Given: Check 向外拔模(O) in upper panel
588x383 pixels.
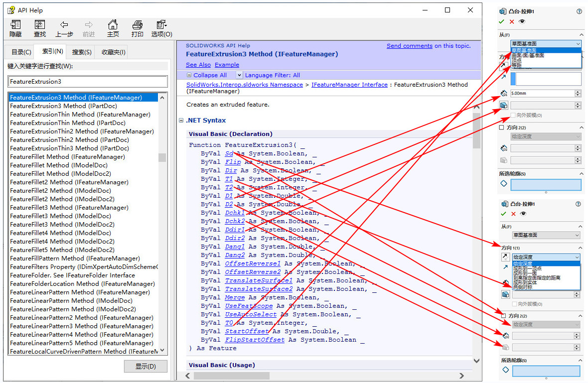Looking at the screenshot, I should pyautogui.click(x=513, y=115).
